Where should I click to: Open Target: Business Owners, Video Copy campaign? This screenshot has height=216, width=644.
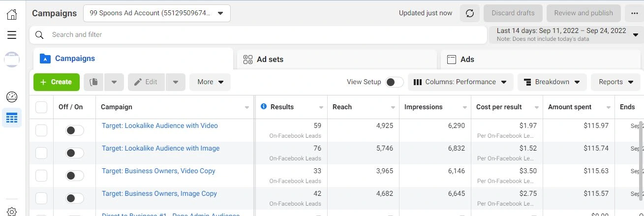[158, 171]
